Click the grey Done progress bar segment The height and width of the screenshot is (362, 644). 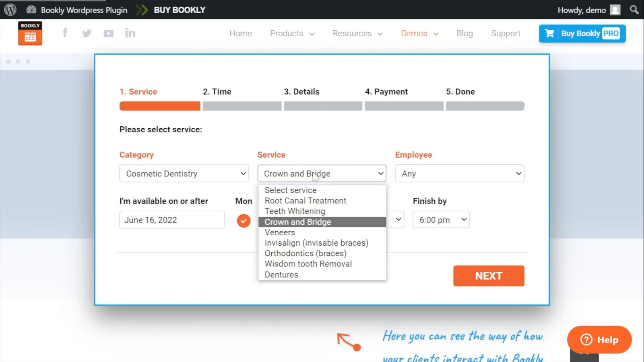pos(485,106)
